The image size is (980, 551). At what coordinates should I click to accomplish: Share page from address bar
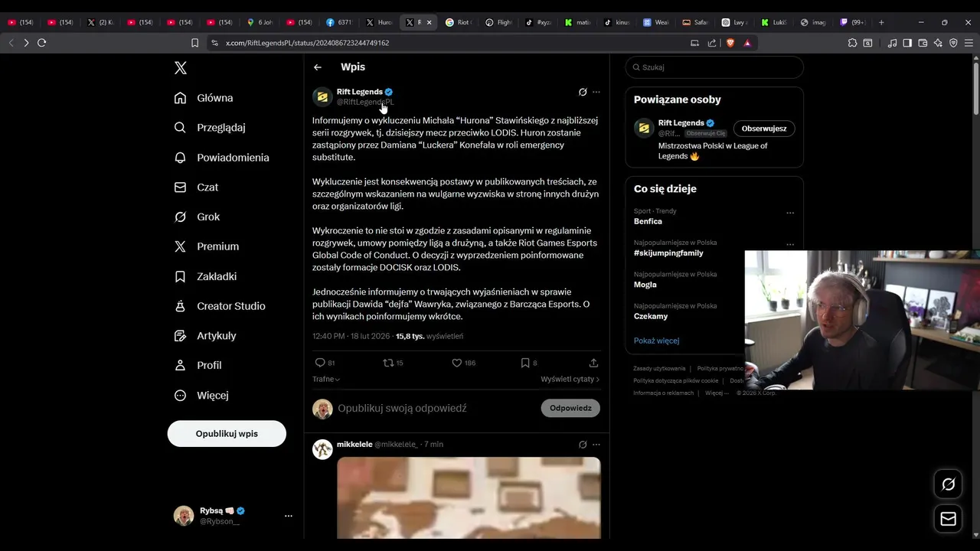tap(712, 43)
